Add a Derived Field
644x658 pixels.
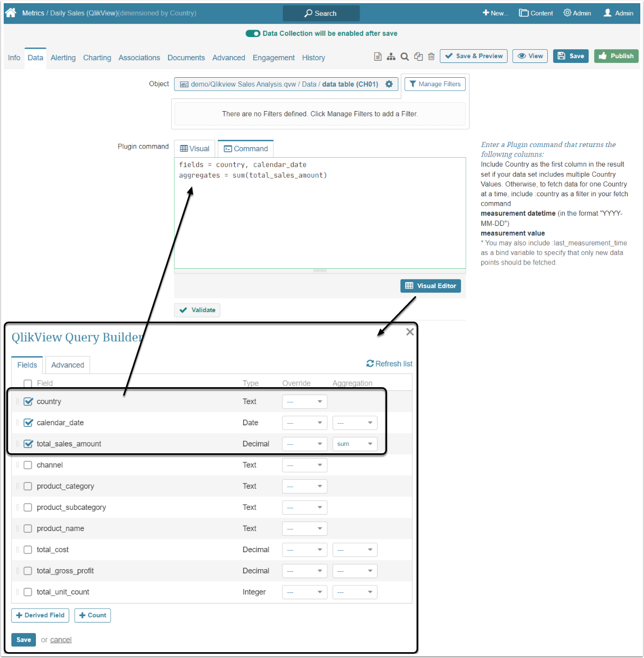40,615
